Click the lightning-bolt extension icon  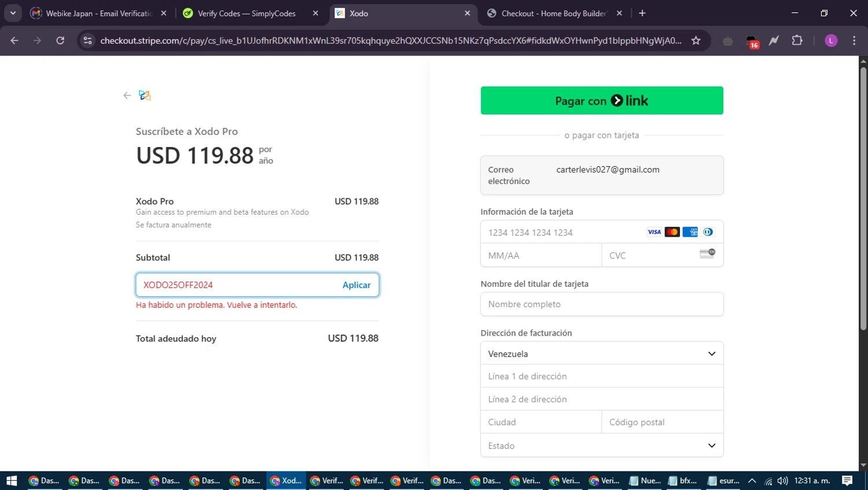pos(774,40)
